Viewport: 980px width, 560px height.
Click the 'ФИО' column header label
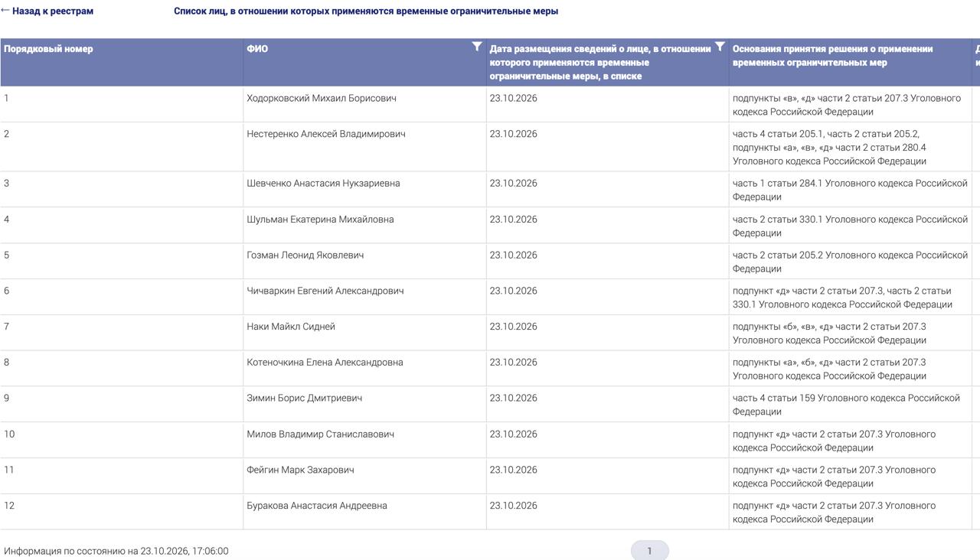(x=257, y=49)
